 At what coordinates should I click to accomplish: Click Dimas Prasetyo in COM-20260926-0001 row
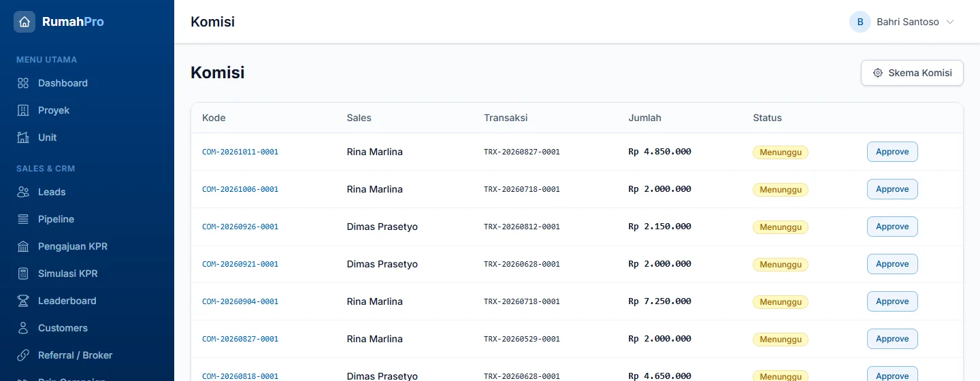pyautogui.click(x=382, y=227)
